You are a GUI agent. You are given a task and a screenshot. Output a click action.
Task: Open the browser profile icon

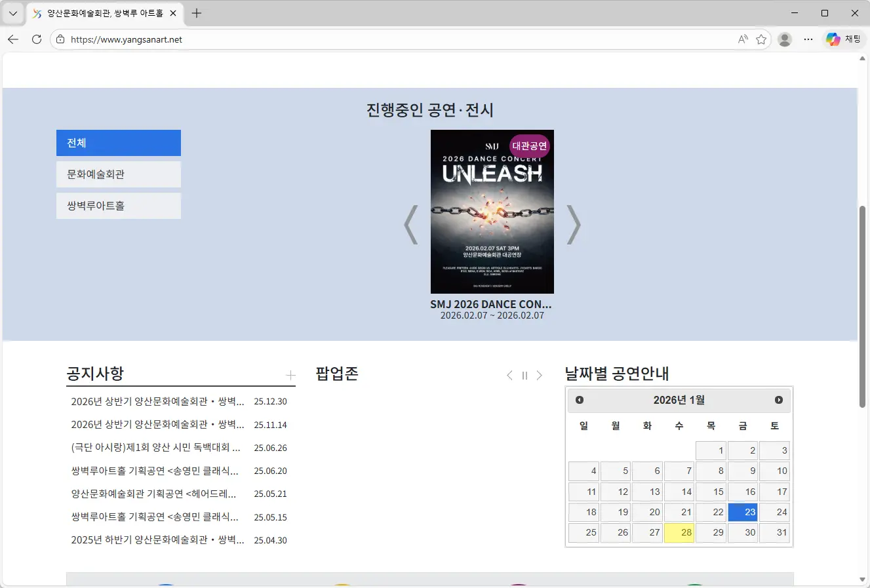point(784,39)
